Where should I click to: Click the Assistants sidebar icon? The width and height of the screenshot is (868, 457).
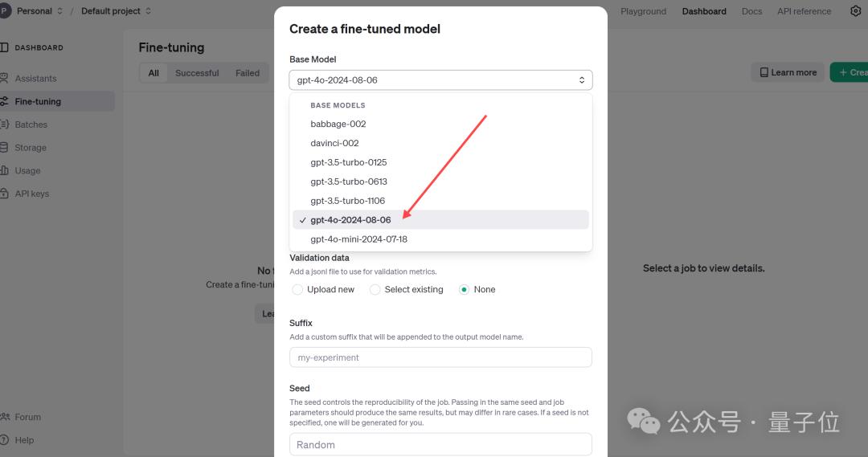coord(5,78)
